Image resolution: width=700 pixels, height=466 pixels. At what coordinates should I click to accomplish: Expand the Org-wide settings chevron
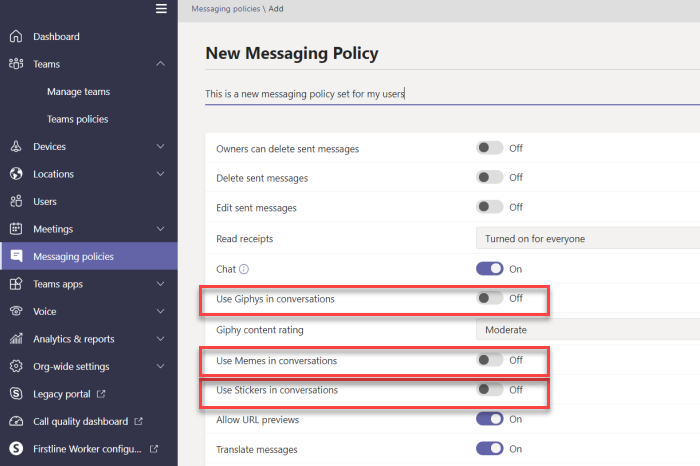pyautogui.click(x=161, y=366)
